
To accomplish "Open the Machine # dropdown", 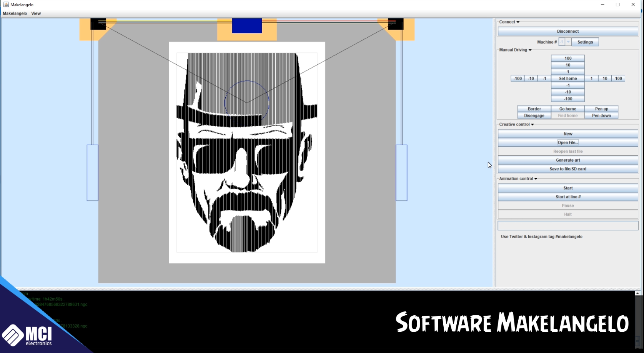I will (x=565, y=42).
